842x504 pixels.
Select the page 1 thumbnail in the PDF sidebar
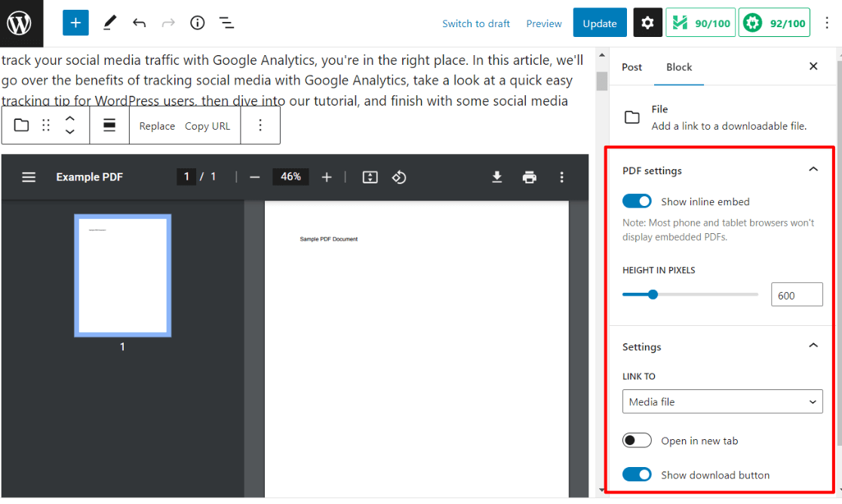(122, 275)
